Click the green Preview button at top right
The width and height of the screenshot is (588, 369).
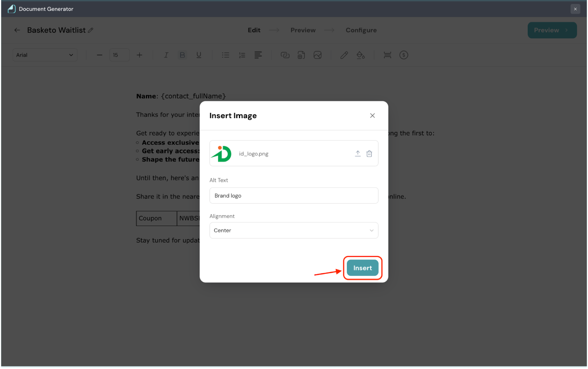(552, 30)
